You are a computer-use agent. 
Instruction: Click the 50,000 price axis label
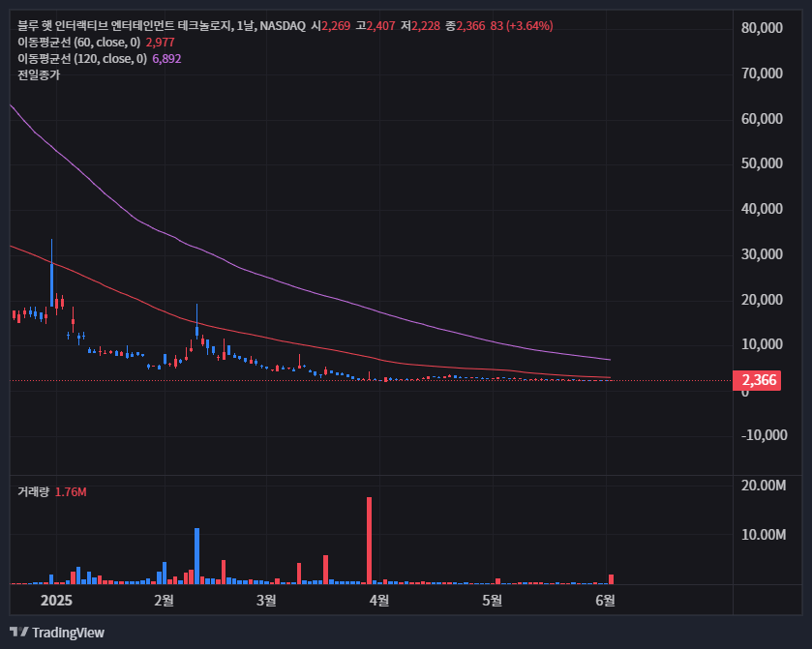point(762,163)
